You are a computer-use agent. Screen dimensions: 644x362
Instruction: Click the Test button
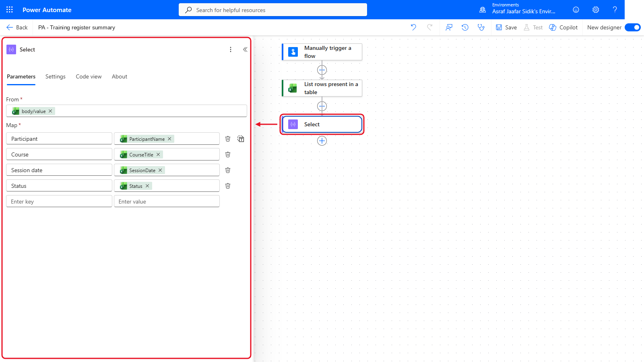[x=533, y=27]
